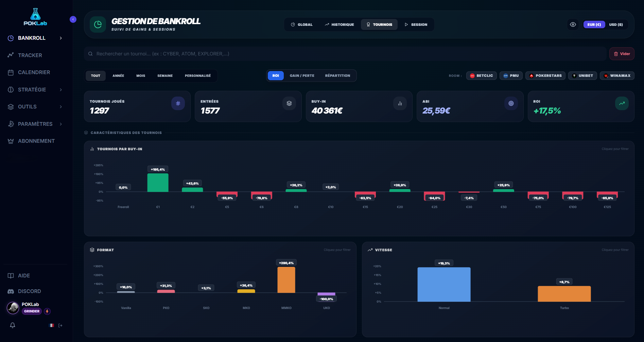Click the green €1 buy-in bar
The image size is (644, 342).
coord(158,183)
